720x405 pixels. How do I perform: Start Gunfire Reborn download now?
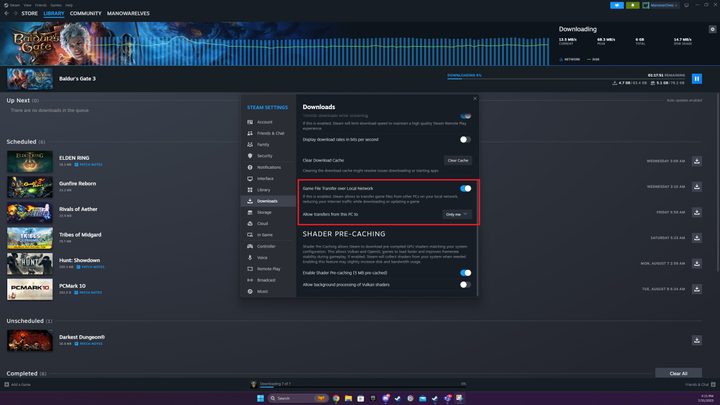tap(697, 187)
